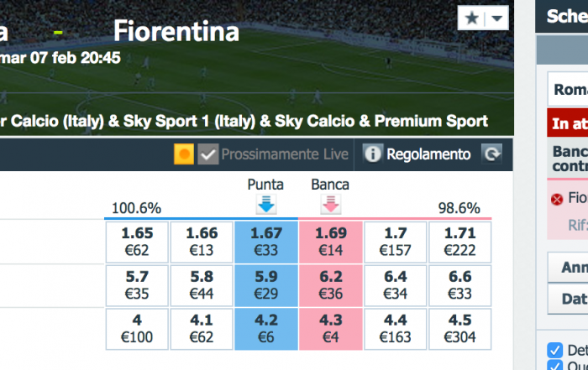The height and width of the screenshot is (370, 588).
Task: Click the blue Punta down arrow icon
Action: point(266,204)
